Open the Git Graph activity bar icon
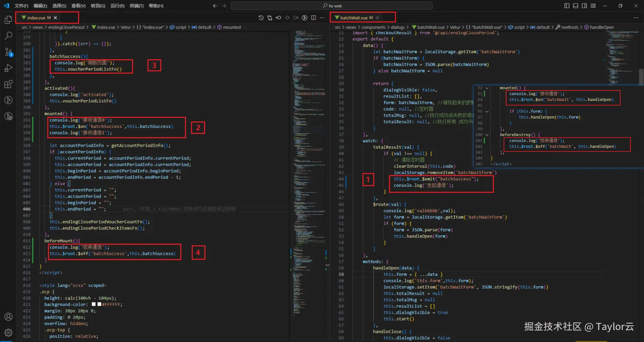 8,100
